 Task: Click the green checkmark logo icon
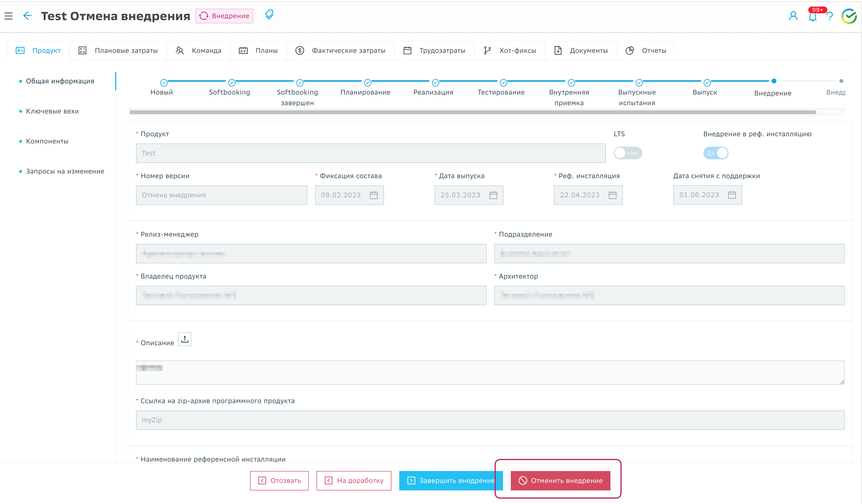click(849, 16)
